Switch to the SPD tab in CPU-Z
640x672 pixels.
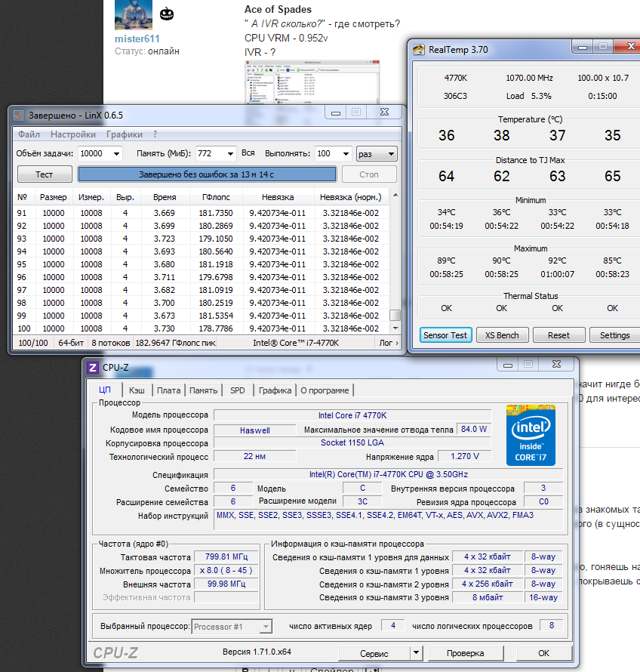click(238, 390)
